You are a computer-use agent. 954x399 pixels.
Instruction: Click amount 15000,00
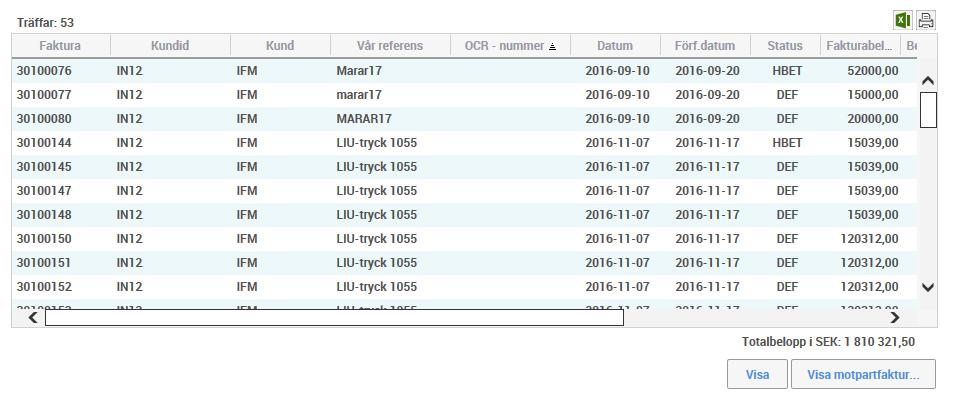[x=872, y=95]
